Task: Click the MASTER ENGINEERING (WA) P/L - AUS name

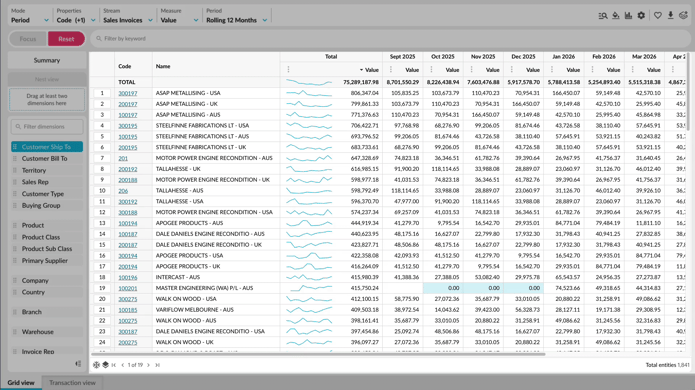Action: point(204,288)
